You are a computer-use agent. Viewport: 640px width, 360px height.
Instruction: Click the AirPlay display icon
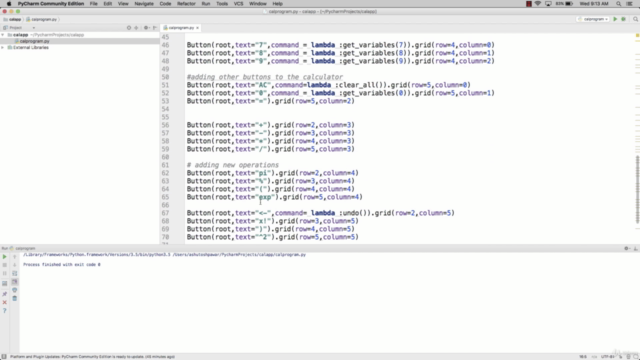click(x=548, y=4)
